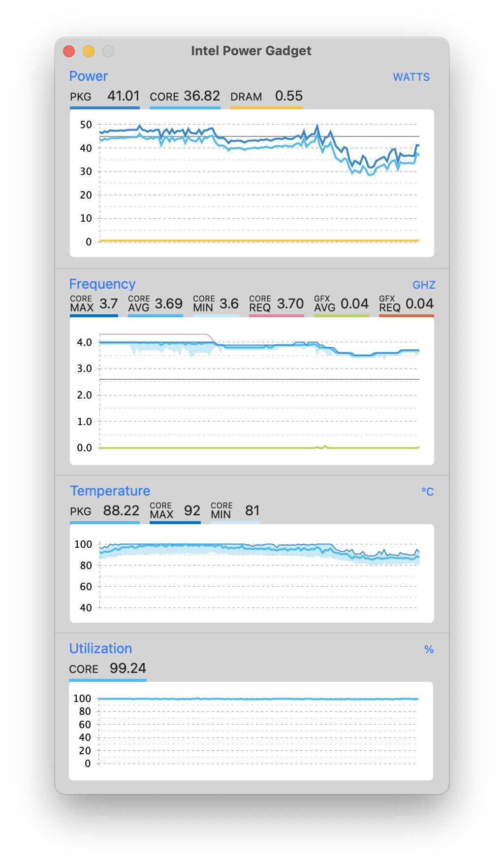Click the orange GFX REQ color bar

pos(406,315)
